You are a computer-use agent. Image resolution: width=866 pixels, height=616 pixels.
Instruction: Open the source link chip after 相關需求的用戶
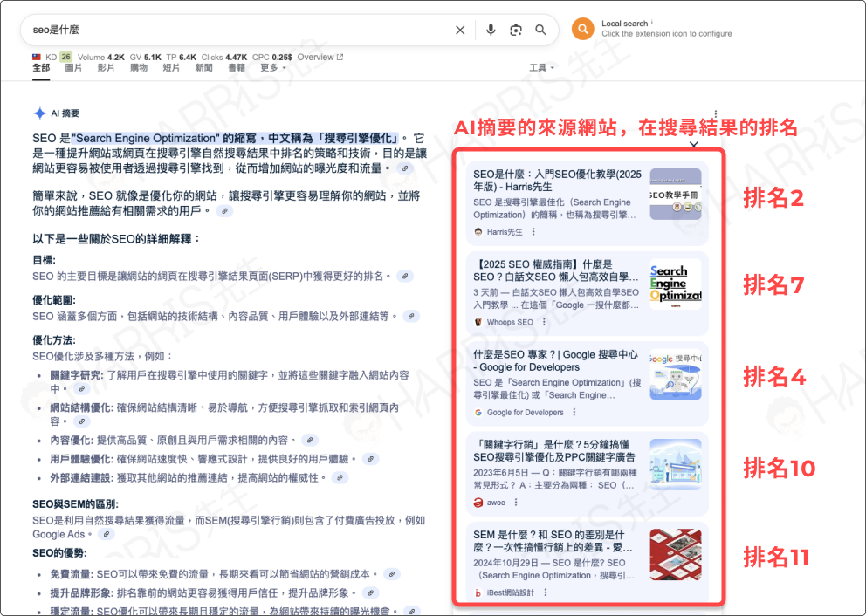click(x=224, y=211)
